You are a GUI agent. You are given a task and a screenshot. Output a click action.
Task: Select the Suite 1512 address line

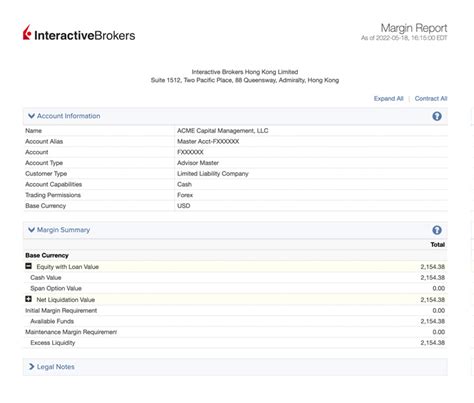pyautogui.click(x=245, y=80)
